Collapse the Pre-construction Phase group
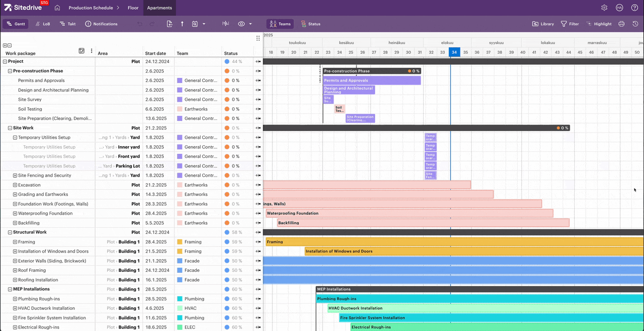644x331 pixels. [x=10, y=71]
